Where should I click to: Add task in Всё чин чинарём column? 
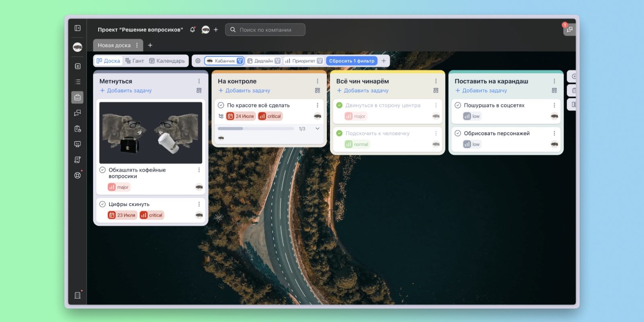tap(363, 91)
